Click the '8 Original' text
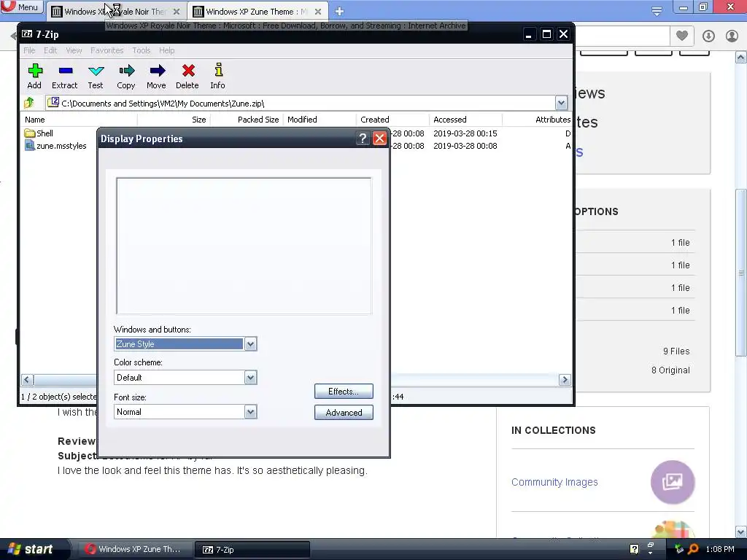The width and height of the screenshot is (747, 560). 670,370
